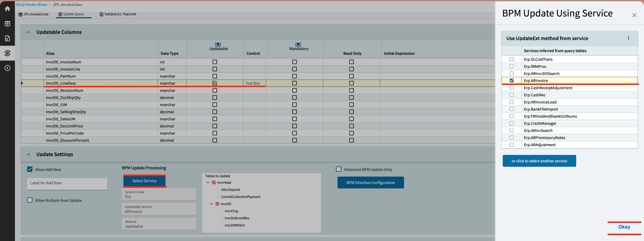644x241 pixels.
Task: Toggle select-all icon above Updatable column
Action: pyautogui.click(x=218, y=44)
